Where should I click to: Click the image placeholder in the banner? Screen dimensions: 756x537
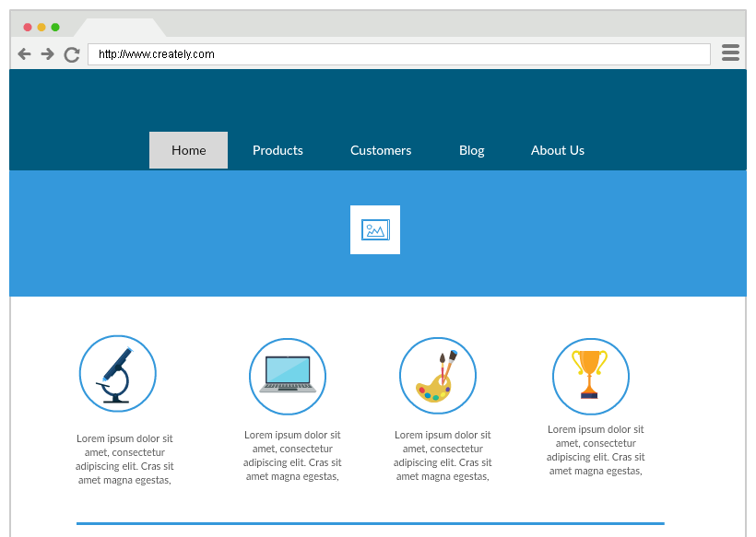pyautogui.click(x=375, y=229)
